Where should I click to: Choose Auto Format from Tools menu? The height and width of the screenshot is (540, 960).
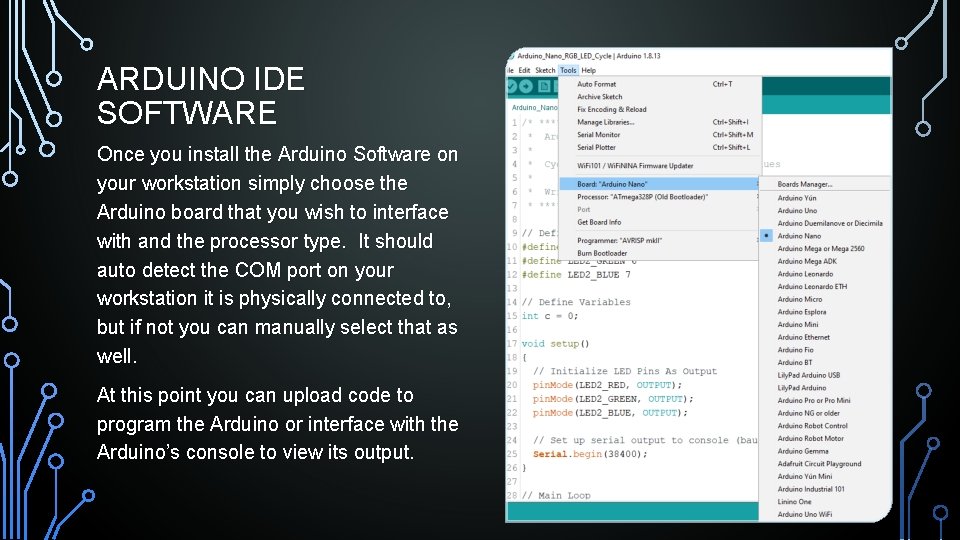coord(660,84)
